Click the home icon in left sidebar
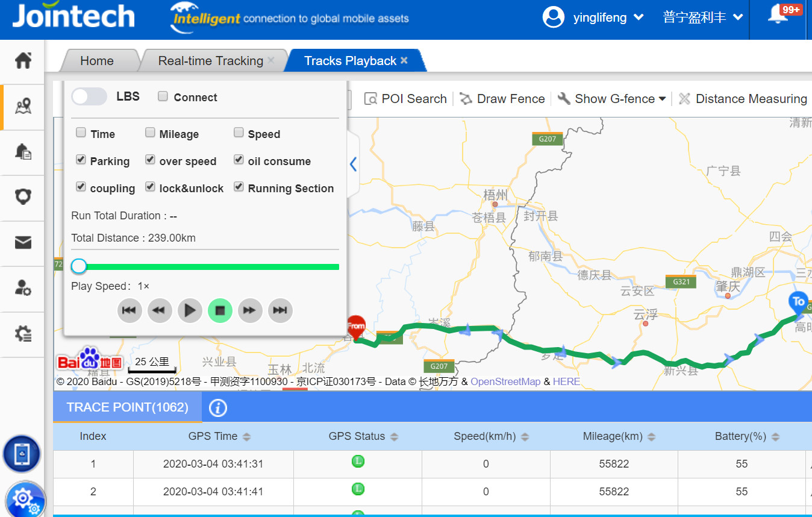Viewport: 812px width, 517px height. (23, 61)
